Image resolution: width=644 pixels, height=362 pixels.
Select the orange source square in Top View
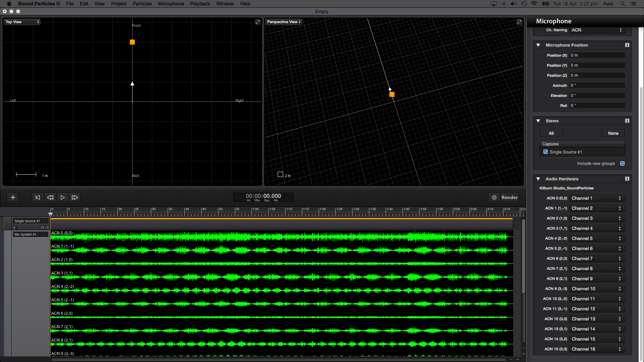coord(132,42)
